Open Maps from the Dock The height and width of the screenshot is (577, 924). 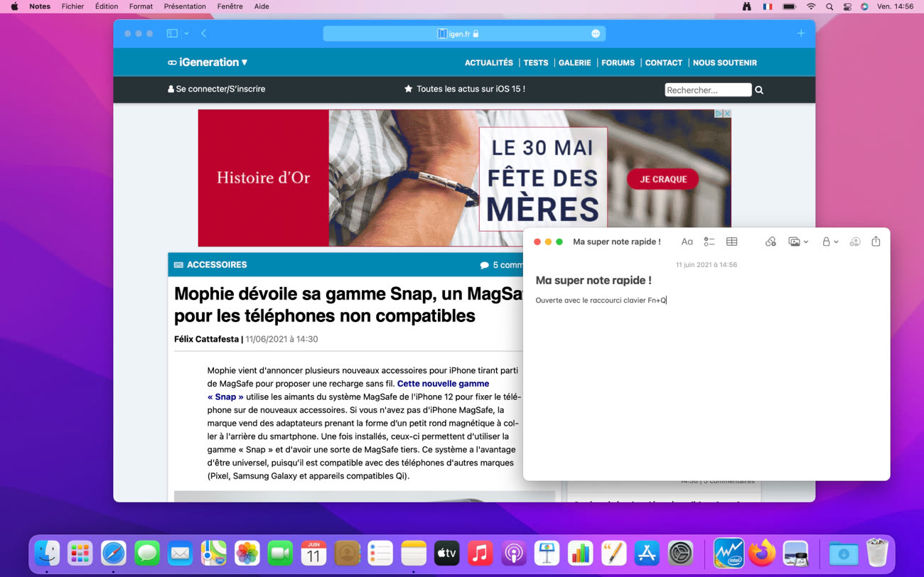point(213,553)
